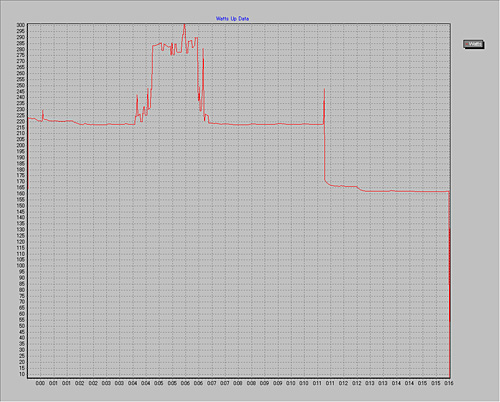Click the 000 label on the time axis

40,383
